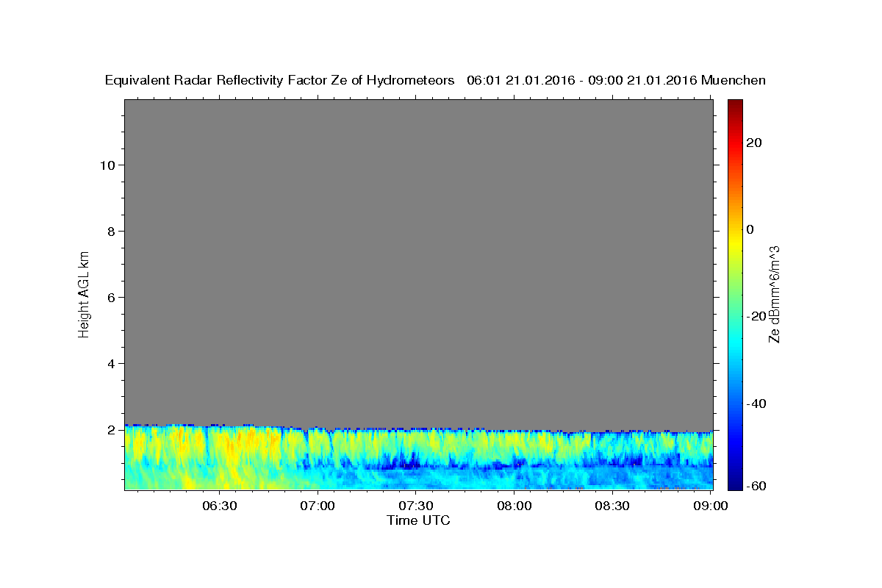Click the 09:00 time tick label
Screen dimensions: 882x588
coord(711,506)
